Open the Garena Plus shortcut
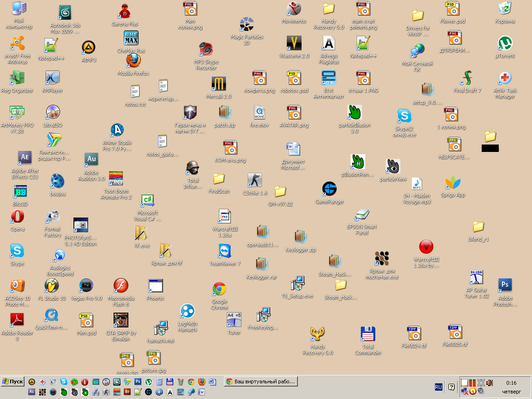This screenshot has width=532, height=399. pos(125,11)
